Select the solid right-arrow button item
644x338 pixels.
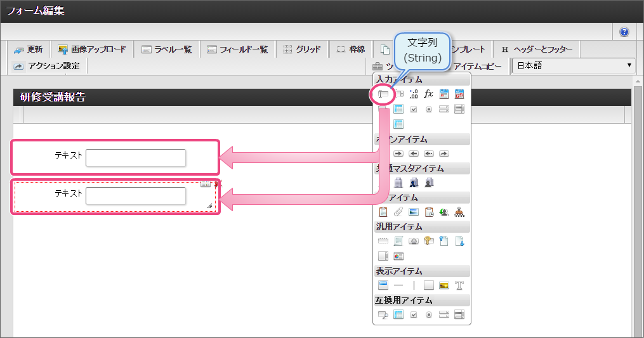point(398,153)
